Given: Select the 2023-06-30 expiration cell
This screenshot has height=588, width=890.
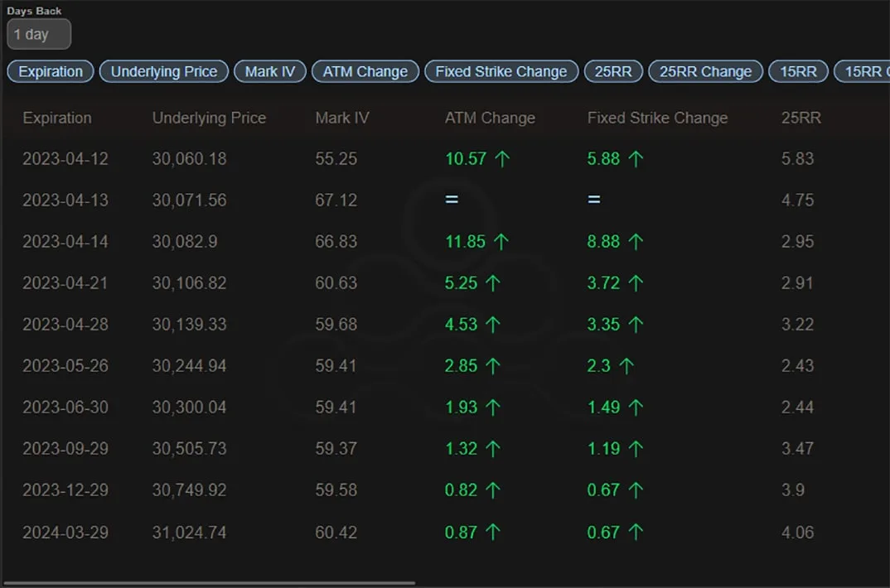Looking at the screenshot, I should point(65,407).
